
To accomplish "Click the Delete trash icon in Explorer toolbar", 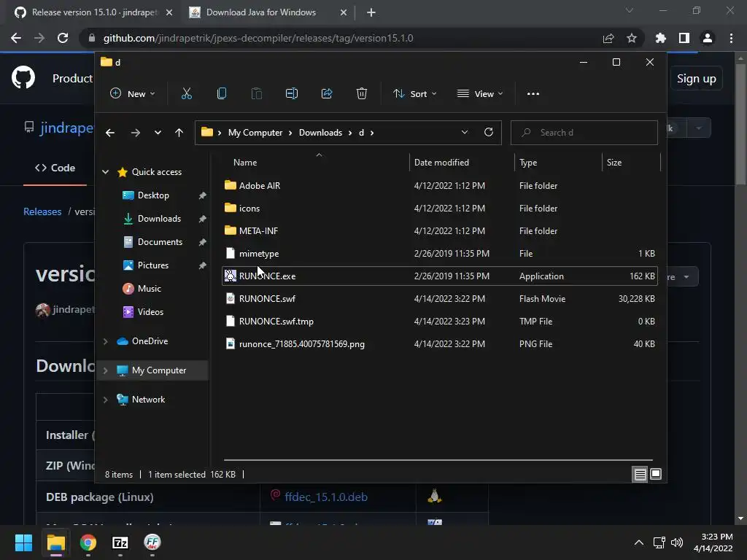I will click(362, 93).
